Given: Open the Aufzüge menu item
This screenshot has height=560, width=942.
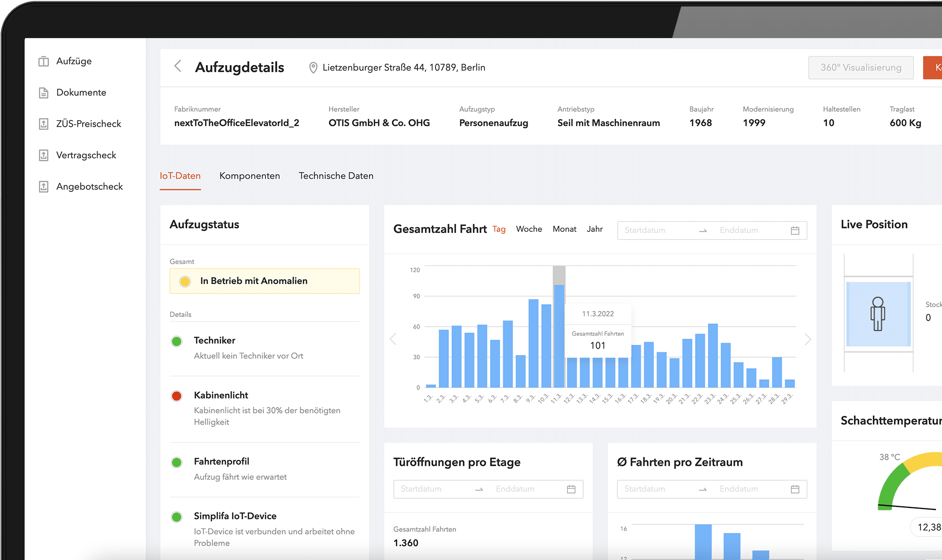Looking at the screenshot, I should point(74,61).
